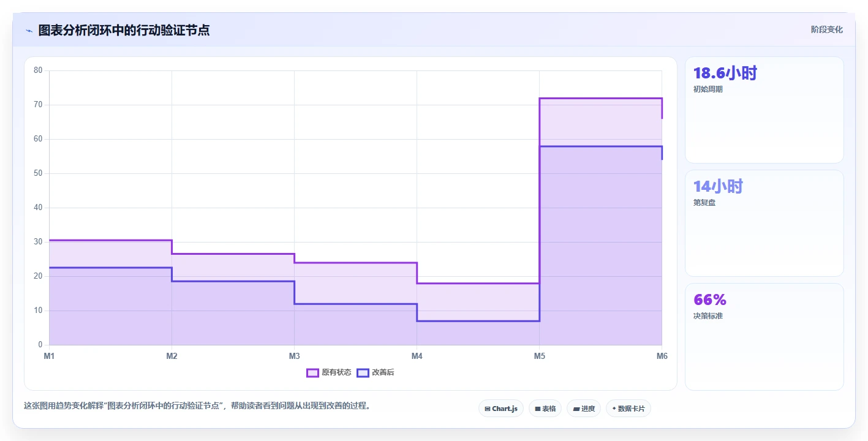Open the 18.6小时 初始周期 card

tap(764, 110)
